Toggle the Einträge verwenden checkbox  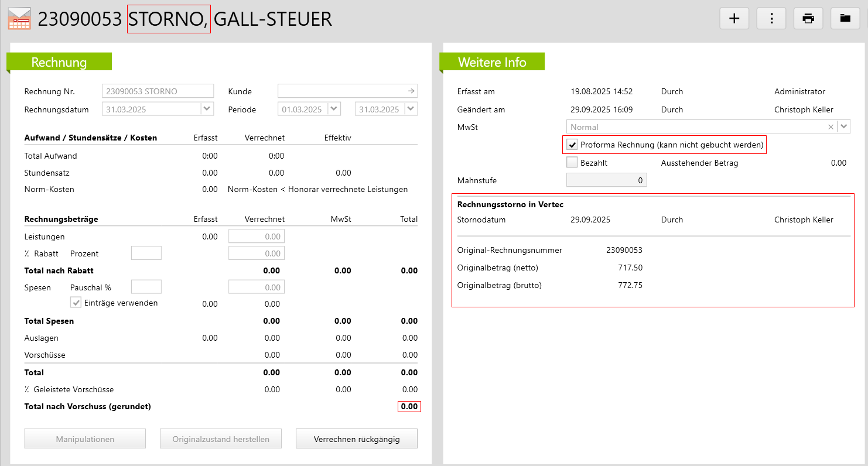coord(76,303)
